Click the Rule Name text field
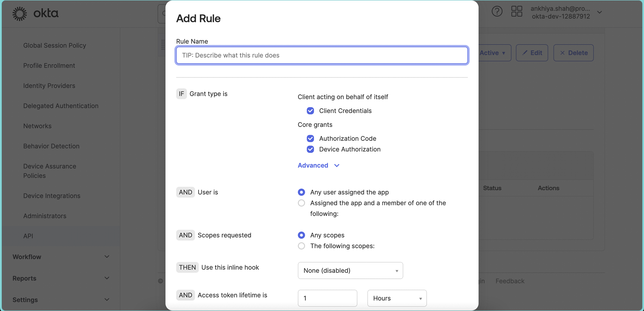The width and height of the screenshot is (644, 311). pyautogui.click(x=322, y=55)
